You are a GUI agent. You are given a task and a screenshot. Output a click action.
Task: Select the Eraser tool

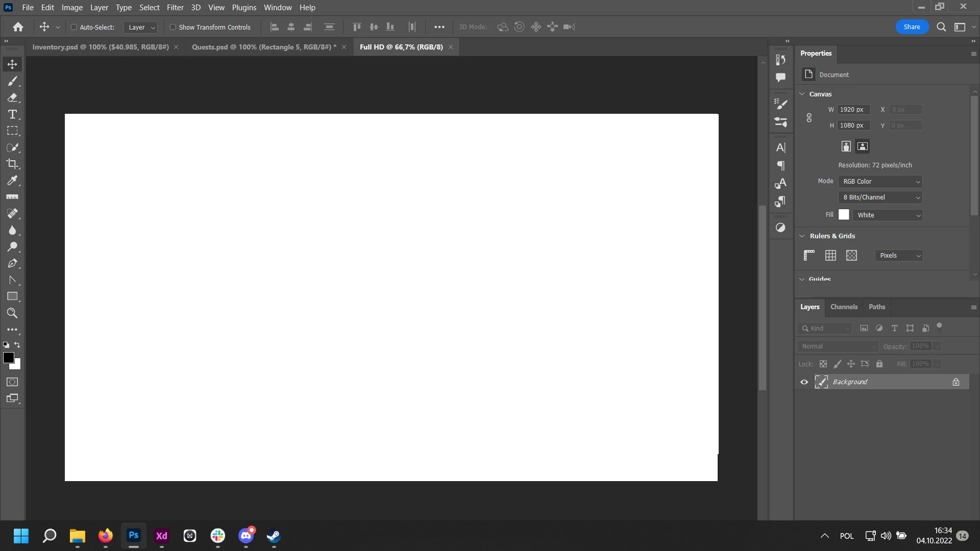(x=12, y=97)
